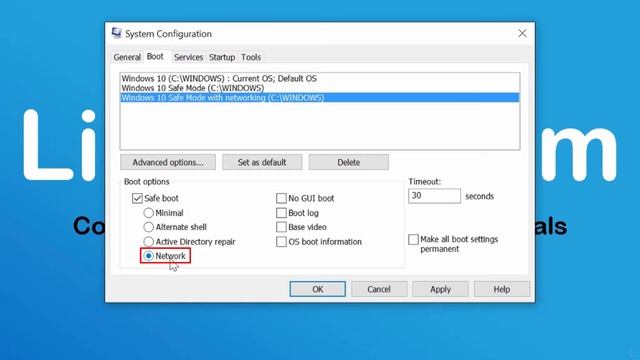Switch to the General tab
The width and height of the screenshot is (640, 360).
point(127,57)
